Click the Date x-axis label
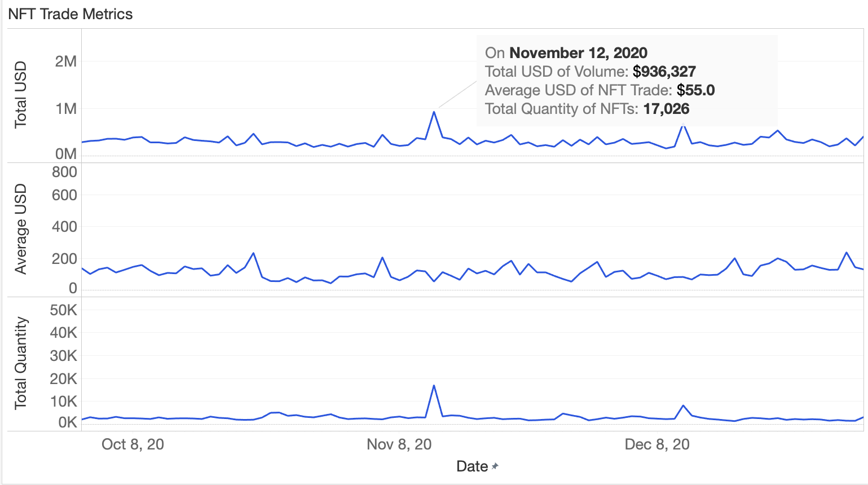This screenshot has width=868, height=485. point(472,466)
